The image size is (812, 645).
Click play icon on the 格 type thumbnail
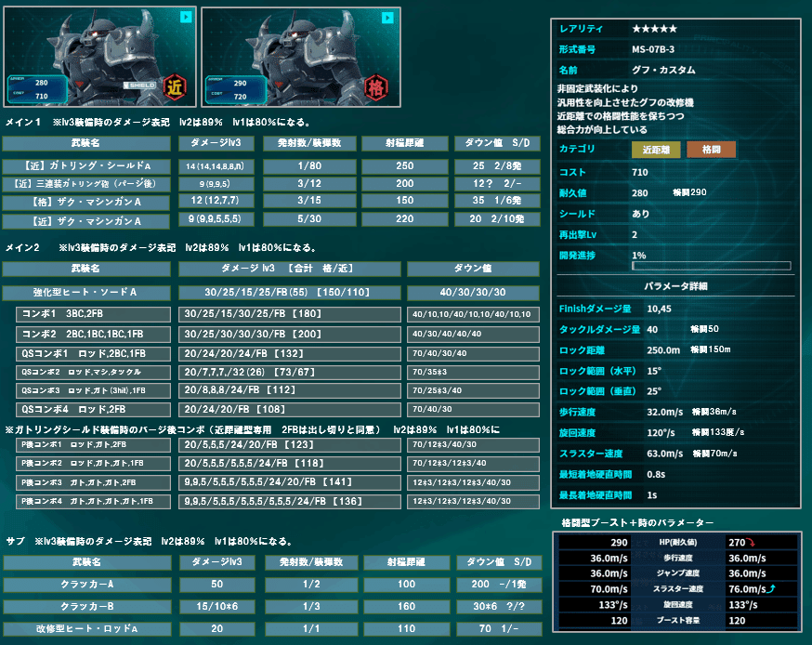387,19
